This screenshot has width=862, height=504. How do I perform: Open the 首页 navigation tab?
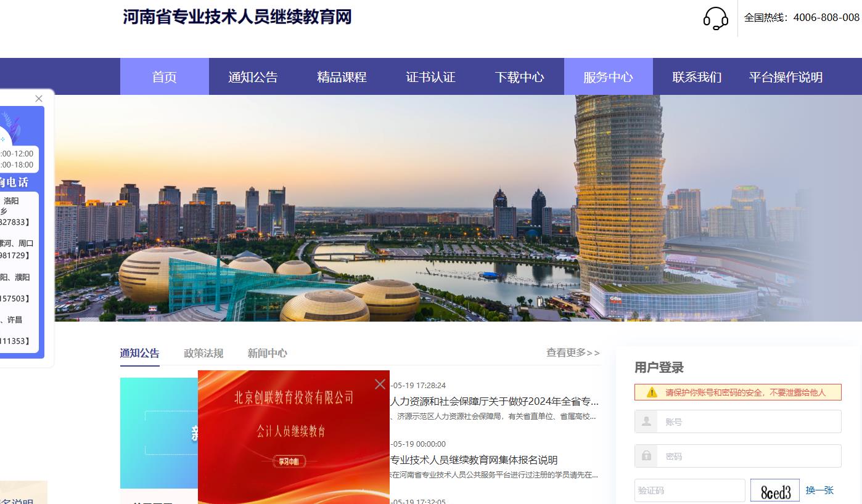[x=164, y=77]
